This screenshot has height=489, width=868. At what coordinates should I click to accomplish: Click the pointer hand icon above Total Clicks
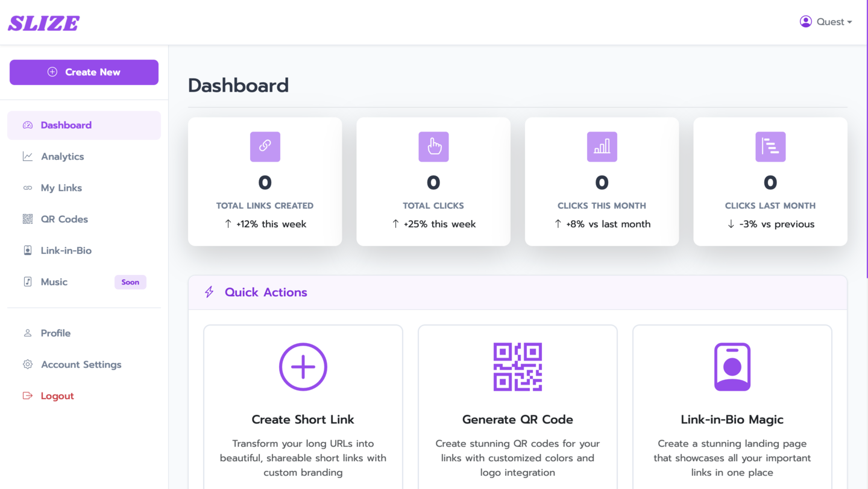[x=433, y=147]
